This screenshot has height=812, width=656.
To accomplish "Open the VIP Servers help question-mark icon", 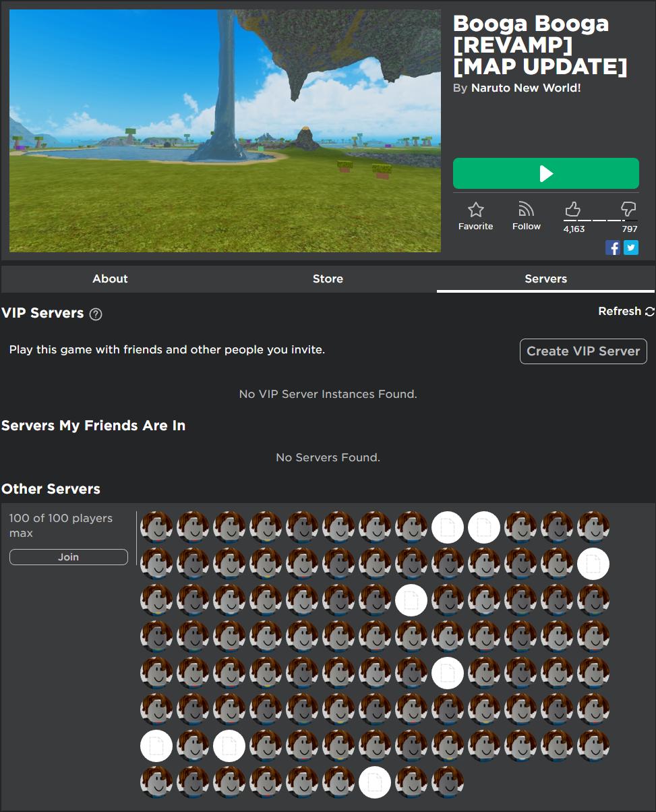I will [x=96, y=314].
